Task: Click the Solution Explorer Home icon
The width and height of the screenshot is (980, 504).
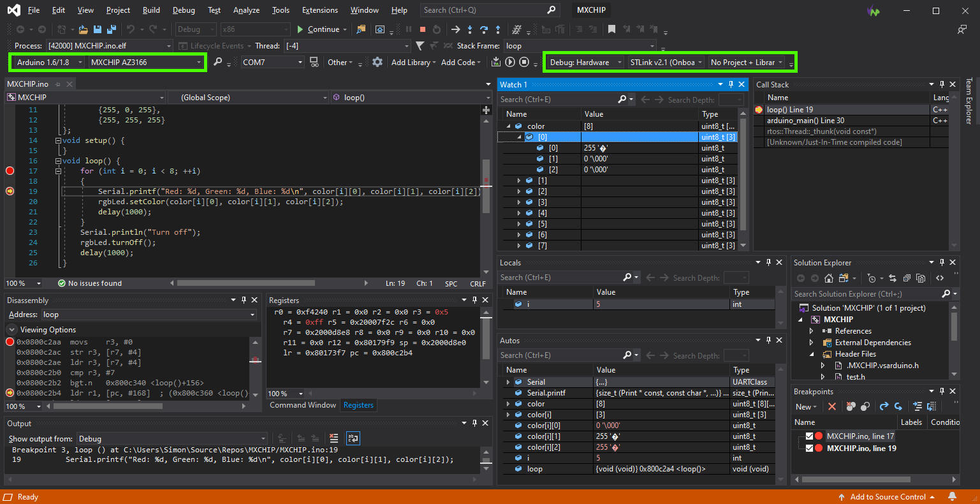Action: pyautogui.click(x=829, y=278)
